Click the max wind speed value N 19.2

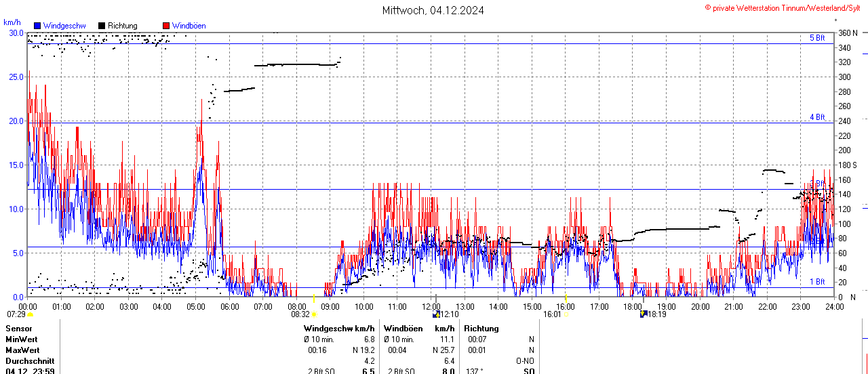[x=363, y=350]
